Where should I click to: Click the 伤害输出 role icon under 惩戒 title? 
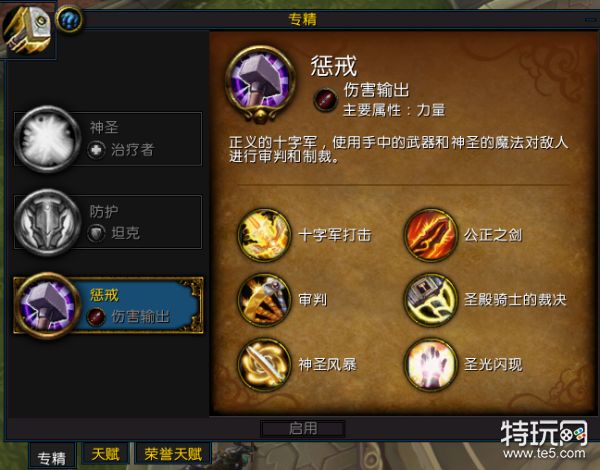point(325,100)
